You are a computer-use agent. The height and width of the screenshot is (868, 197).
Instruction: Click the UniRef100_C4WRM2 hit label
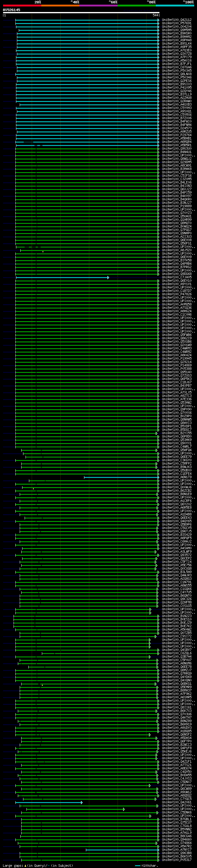click(x=177, y=352)
